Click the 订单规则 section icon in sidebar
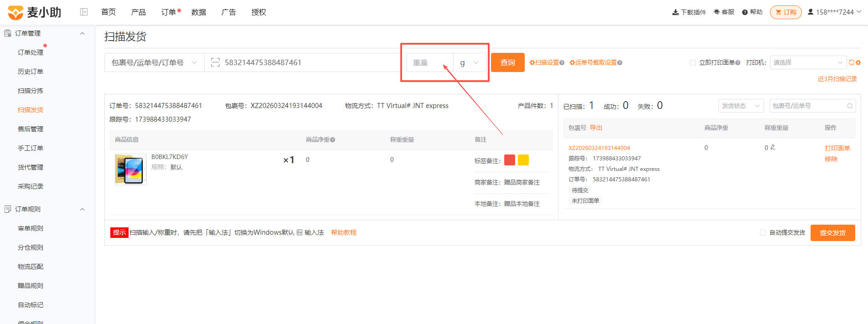Image resolution: width=868 pixels, height=324 pixels. 8,209
